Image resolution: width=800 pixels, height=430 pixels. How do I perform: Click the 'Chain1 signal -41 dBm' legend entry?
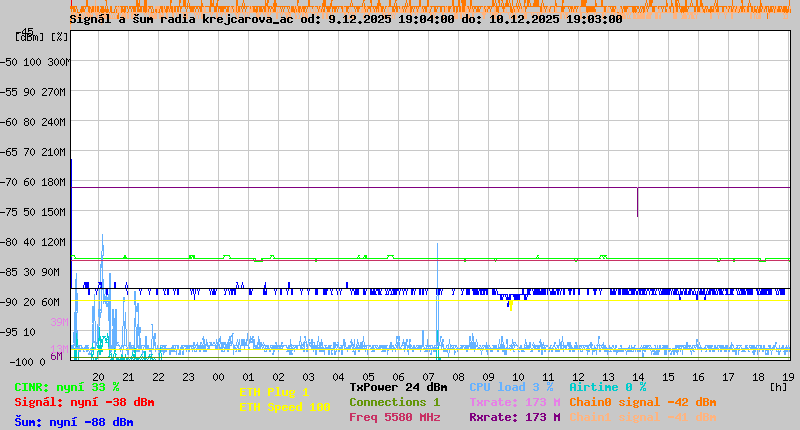point(643,417)
